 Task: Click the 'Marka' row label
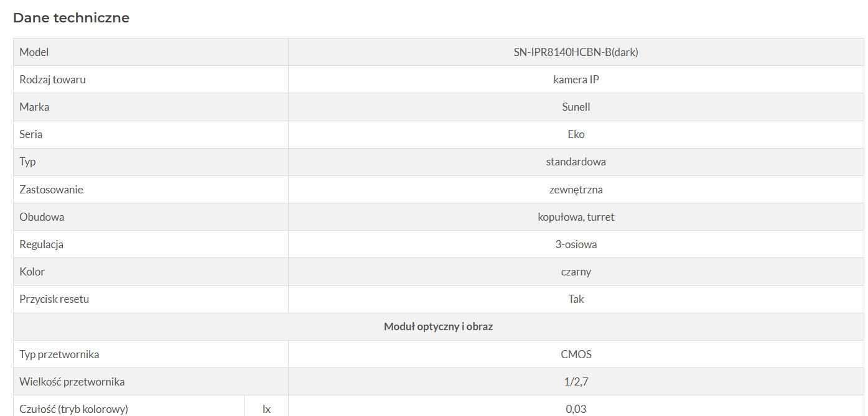[x=34, y=107]
